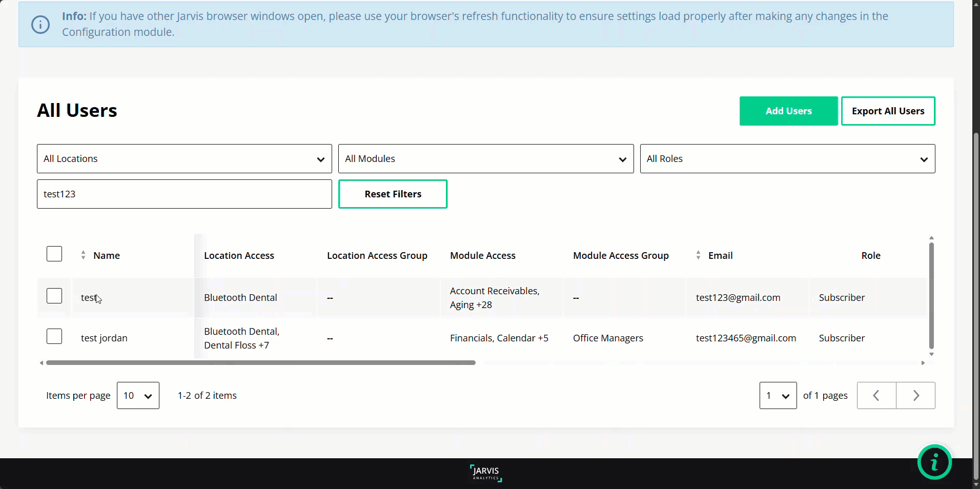Click the search field containing test123
The height and width of the screenshot is (489, 980).
[x=184, y=194]
